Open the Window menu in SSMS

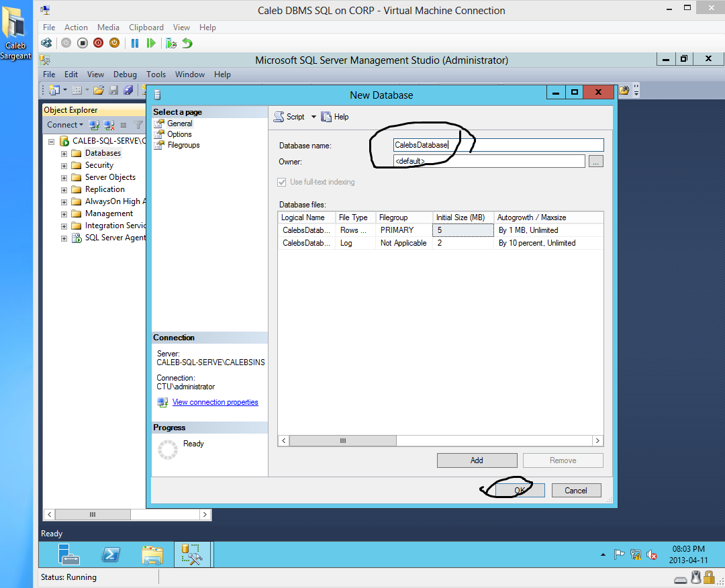(x=189, y=75)
